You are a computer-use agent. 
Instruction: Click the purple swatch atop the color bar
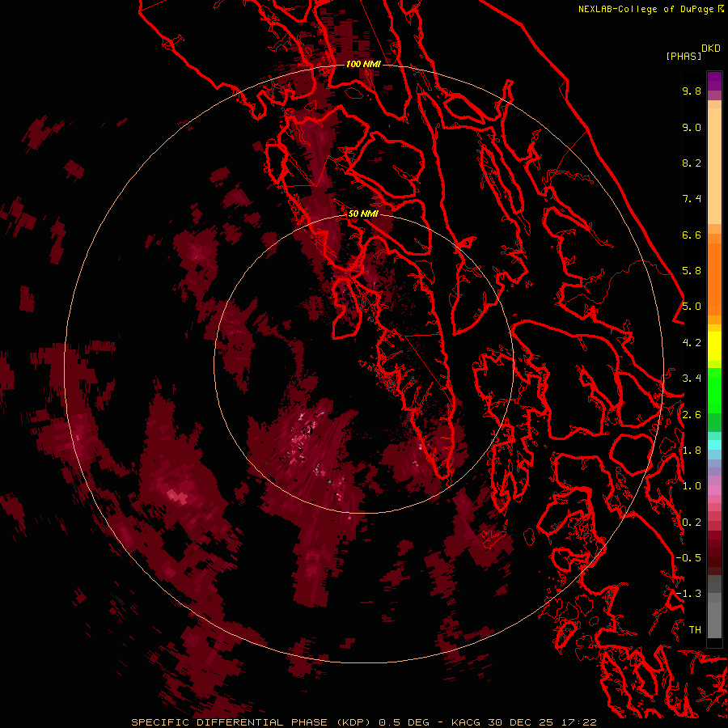(x=714, y=81)
